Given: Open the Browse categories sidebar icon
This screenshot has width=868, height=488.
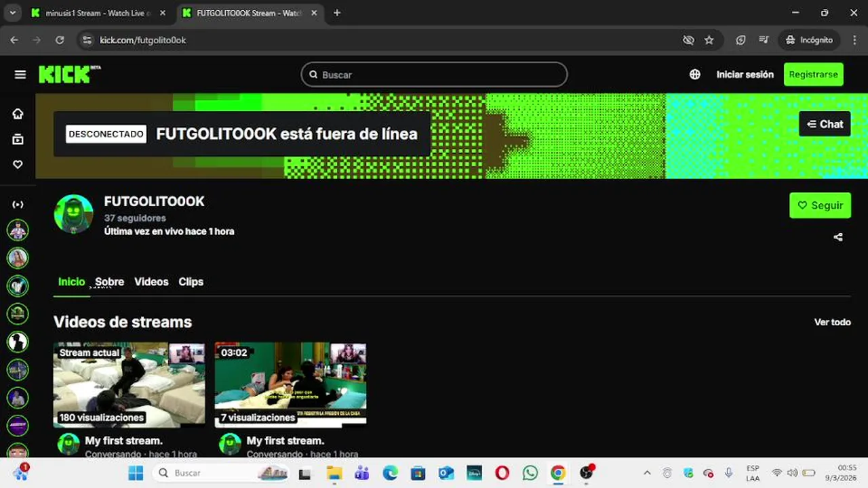Looking at the screenshot, I should point(18,139).
